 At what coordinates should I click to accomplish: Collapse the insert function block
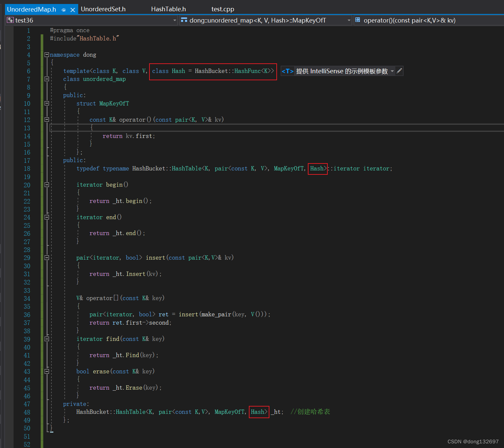coord(47,258)
